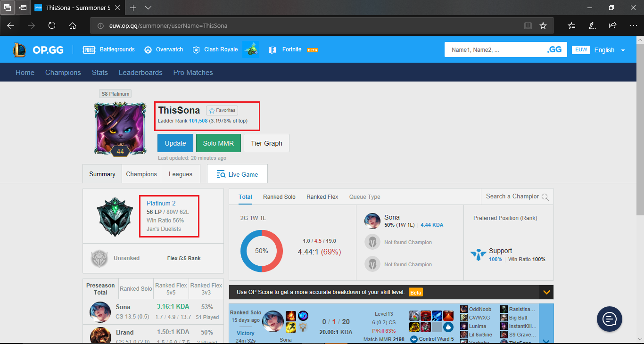
Task: Click the OP.GG logo icon
Action: 20,49
